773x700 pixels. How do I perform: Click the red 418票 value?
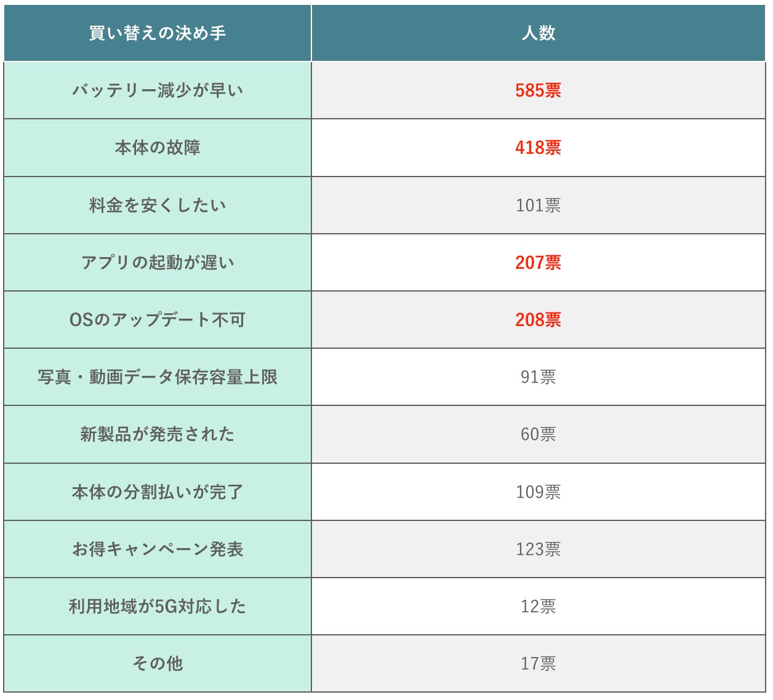(x=538, y=148)
